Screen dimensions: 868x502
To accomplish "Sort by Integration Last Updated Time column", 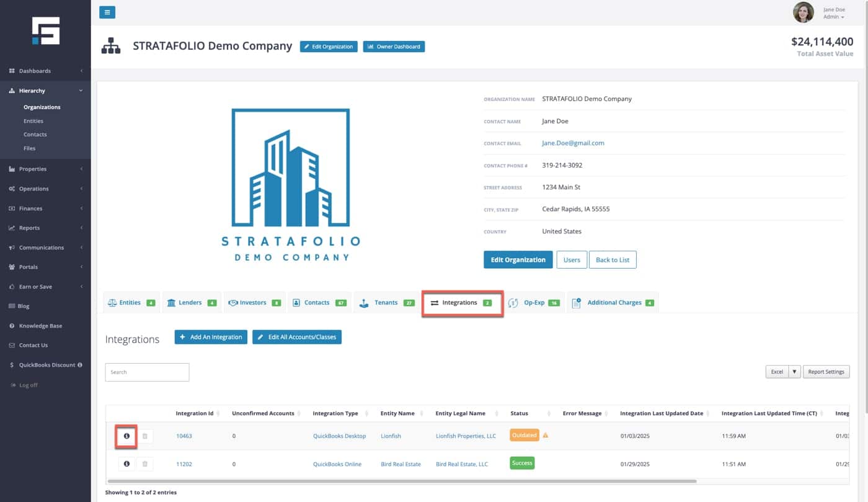I will coord(773,413).
